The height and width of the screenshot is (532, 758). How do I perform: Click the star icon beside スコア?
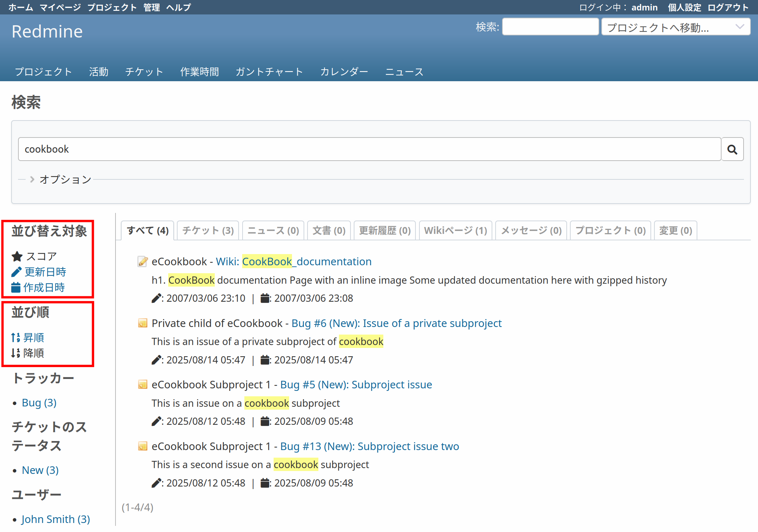coord(17,256)
